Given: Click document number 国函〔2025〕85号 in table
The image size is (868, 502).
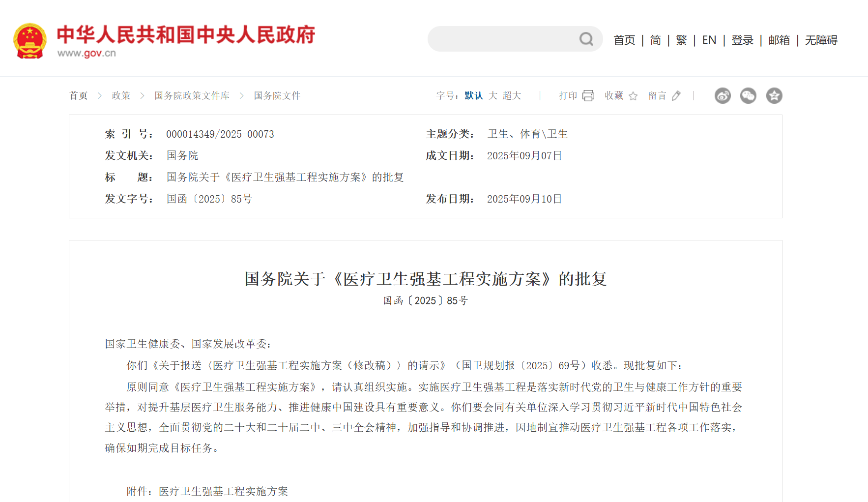Looking at the screenshot, I should point(209,199).
